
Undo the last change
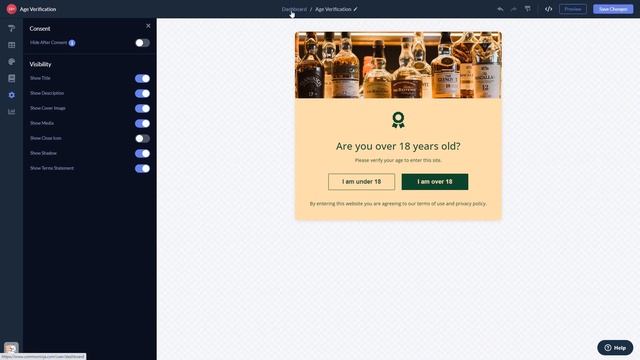coord(500,9)
